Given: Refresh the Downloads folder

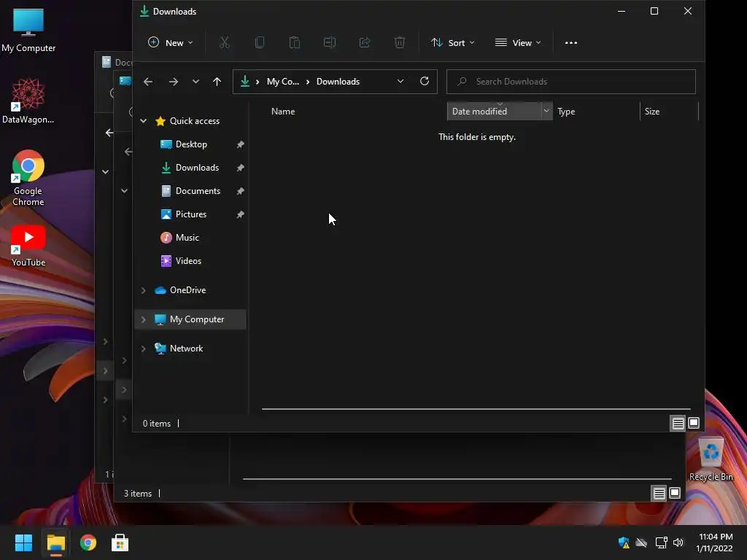Looking at the screenshot, I should (x=425, y=81).
